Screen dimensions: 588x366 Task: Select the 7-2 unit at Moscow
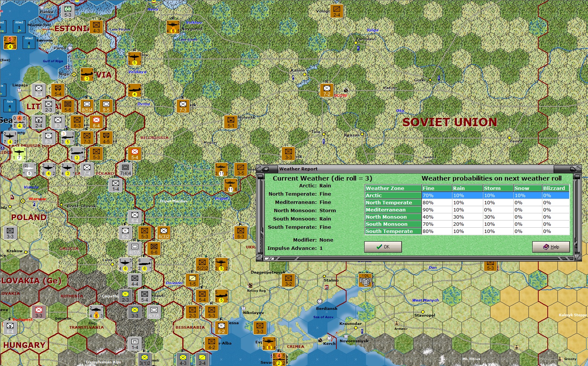(327, 90)
